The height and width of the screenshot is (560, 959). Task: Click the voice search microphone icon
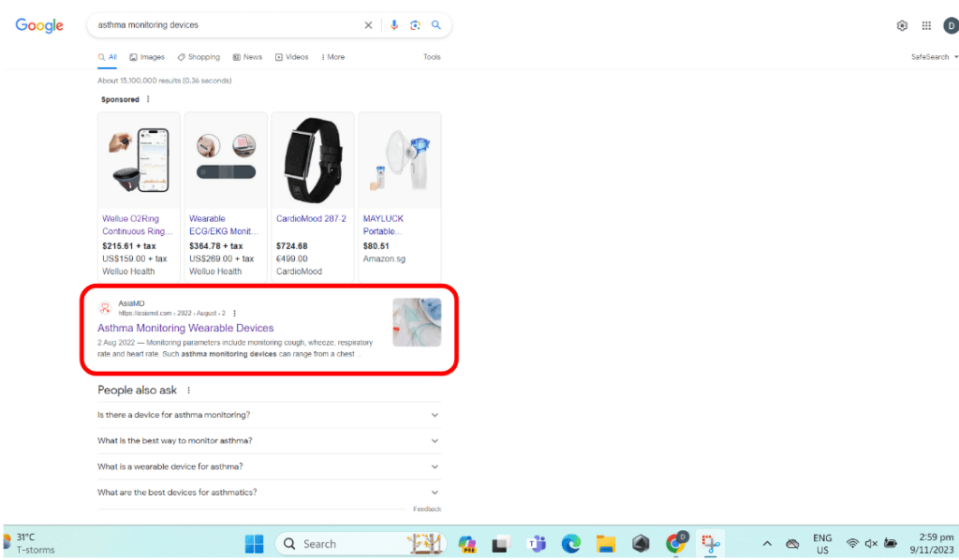tap(394, 25)
